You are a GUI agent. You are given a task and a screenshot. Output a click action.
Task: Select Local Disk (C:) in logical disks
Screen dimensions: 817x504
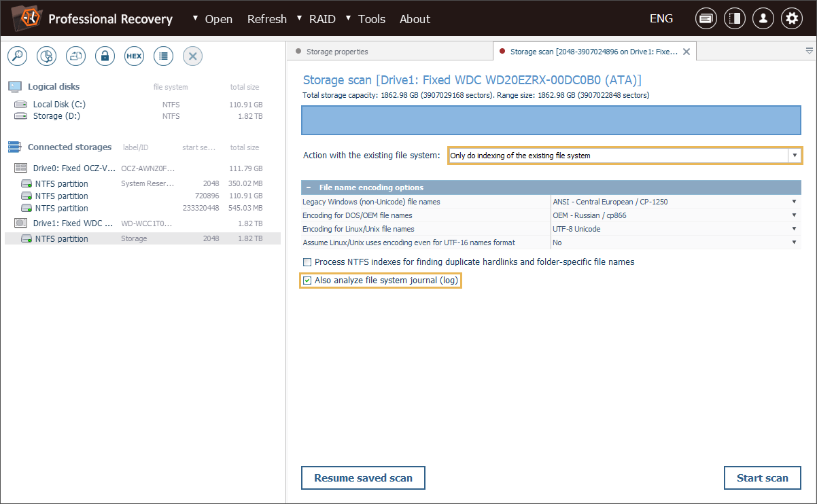[143, 105]
